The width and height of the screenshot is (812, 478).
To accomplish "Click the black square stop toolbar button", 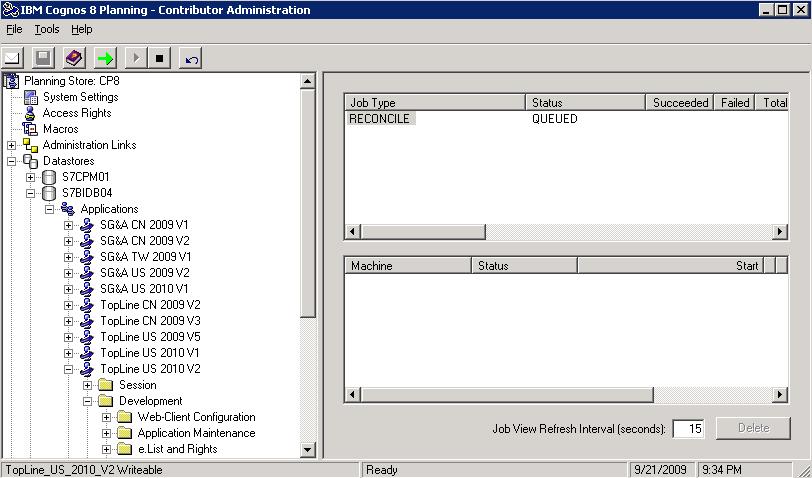I will [x=160, y=58].
